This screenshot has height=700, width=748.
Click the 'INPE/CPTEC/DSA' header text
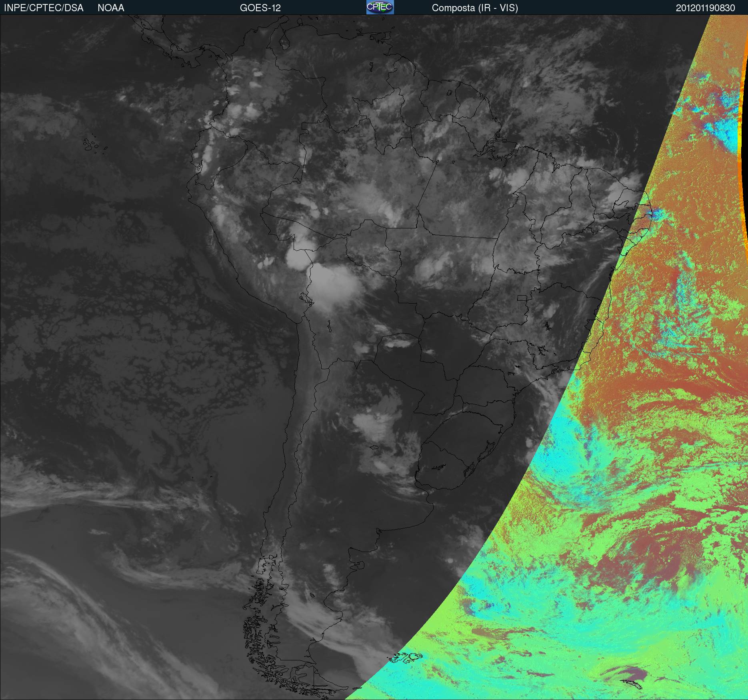coord(44,8)
